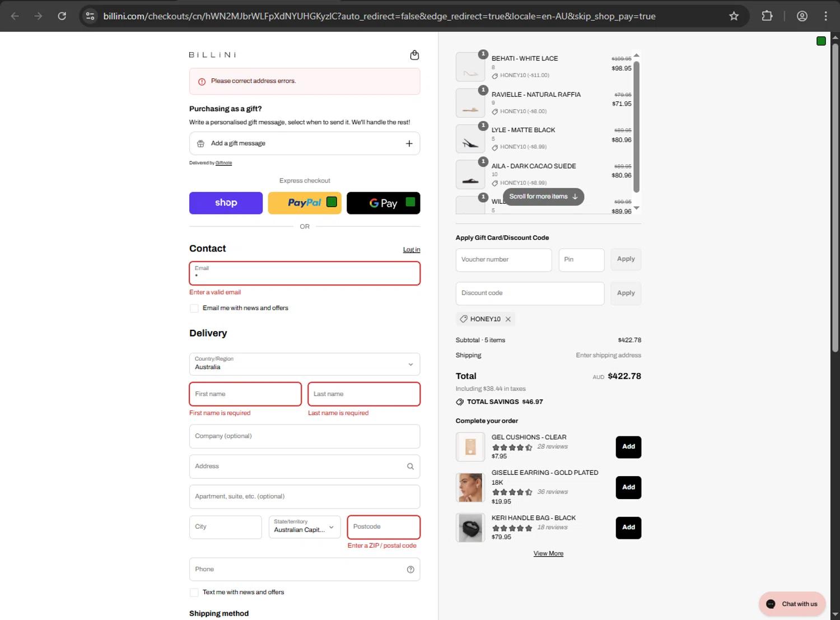840x620 pixels.
Task: Open the Giftnote link
Action: [223, 163]
